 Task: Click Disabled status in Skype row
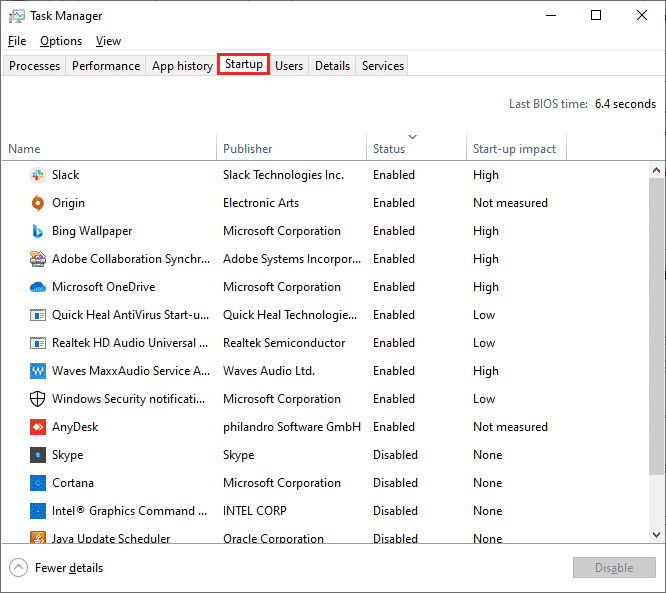(395, 455)
